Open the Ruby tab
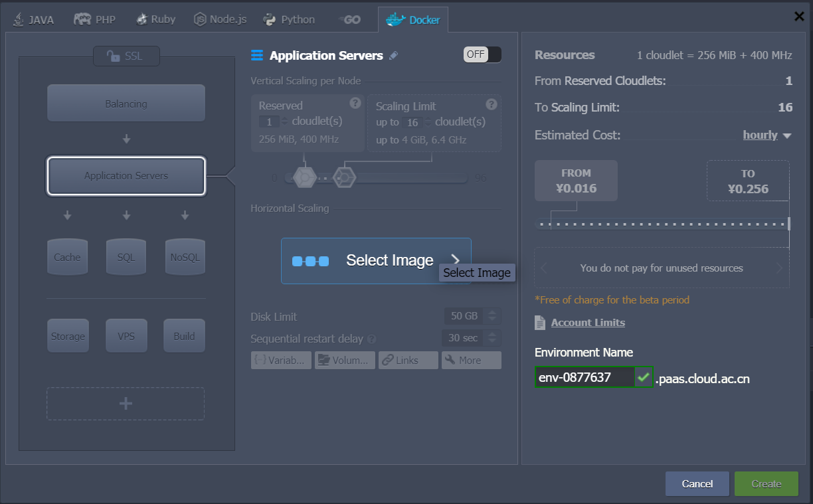The image size is (813, 504). [156, 19]
